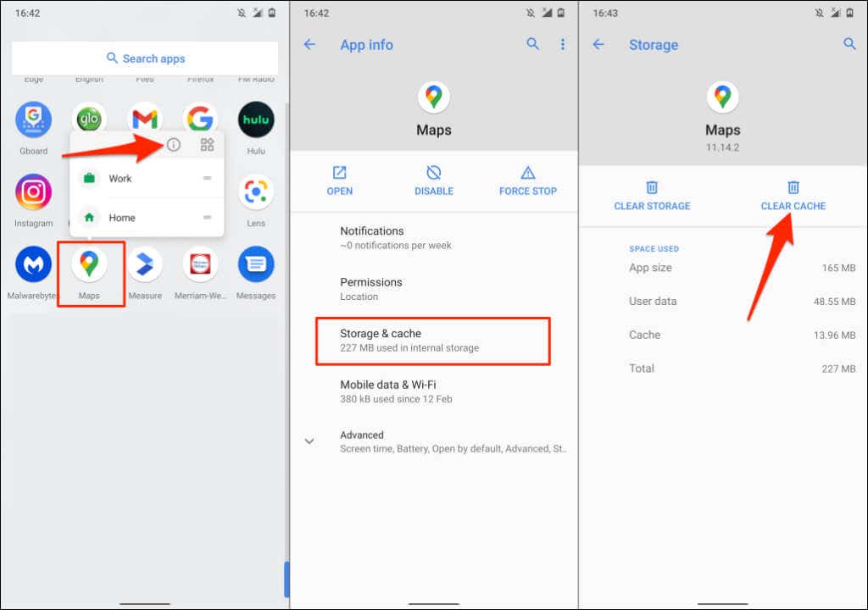Tap the app info (i) icon above Maps
Screen dimensions: 868x610
174,144
